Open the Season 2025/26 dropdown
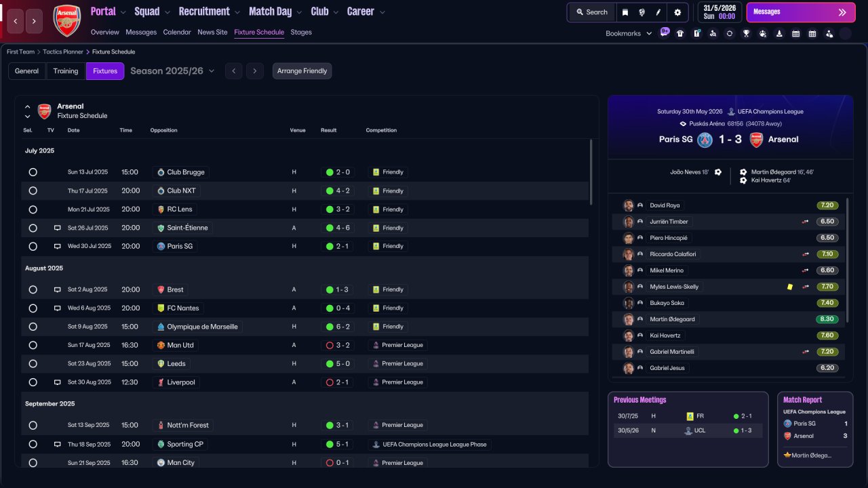868x488 pixels. pos(172,71)
